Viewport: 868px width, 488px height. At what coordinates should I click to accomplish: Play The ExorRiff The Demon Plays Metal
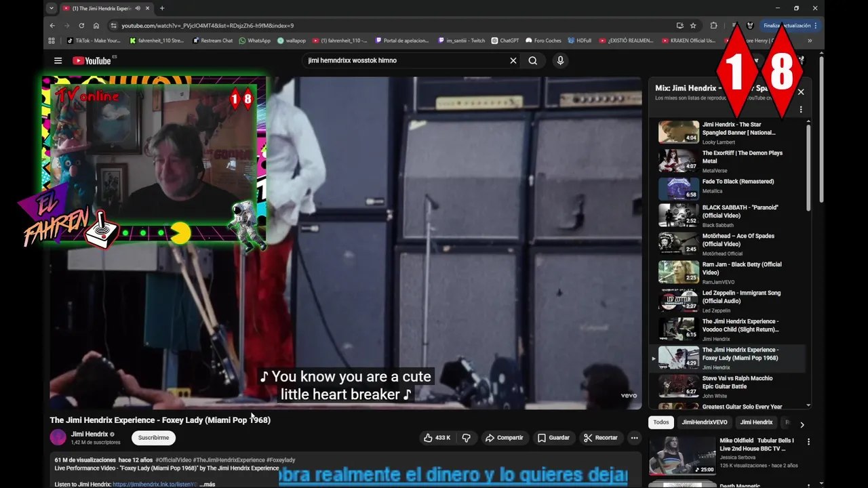pos(731,161)
